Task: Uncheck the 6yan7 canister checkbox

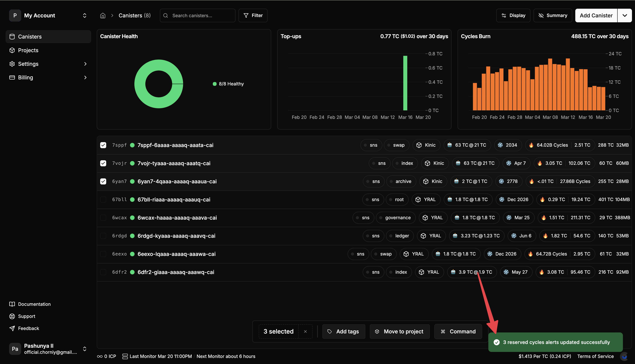Action: (x=103, y=181)
